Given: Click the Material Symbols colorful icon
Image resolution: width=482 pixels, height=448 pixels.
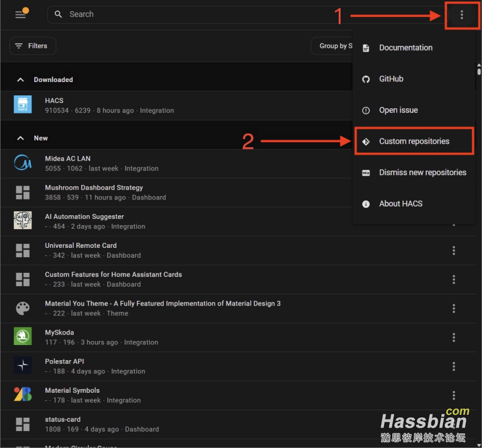Looking at the screenshot, I should coord(23,394).
